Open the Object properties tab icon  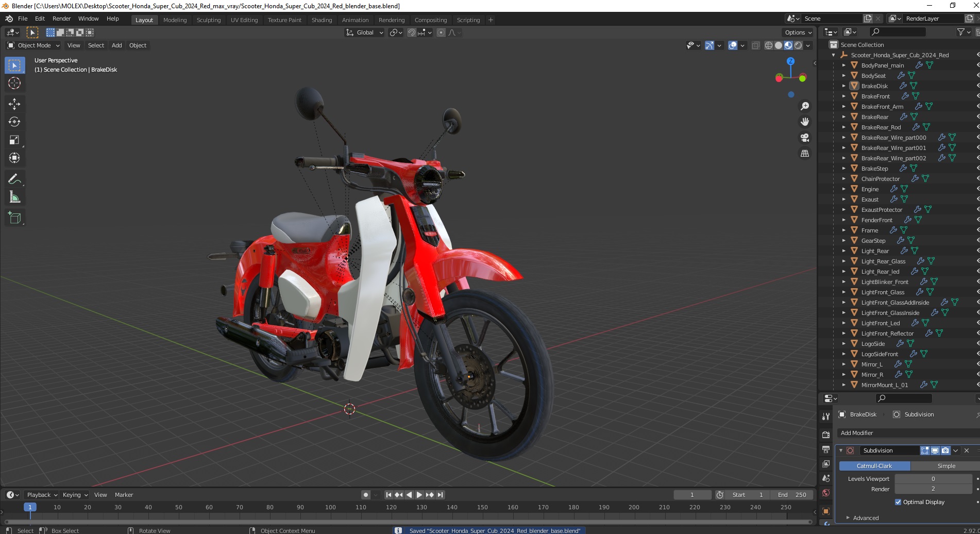pyautogui.click(x=826, y=511)
